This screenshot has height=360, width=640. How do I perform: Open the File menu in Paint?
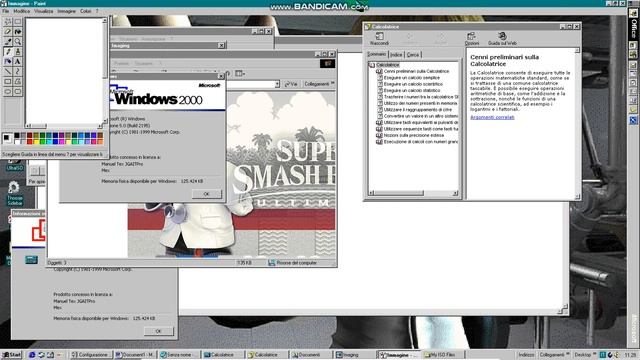pyautogui.click(x=5, y=11)
